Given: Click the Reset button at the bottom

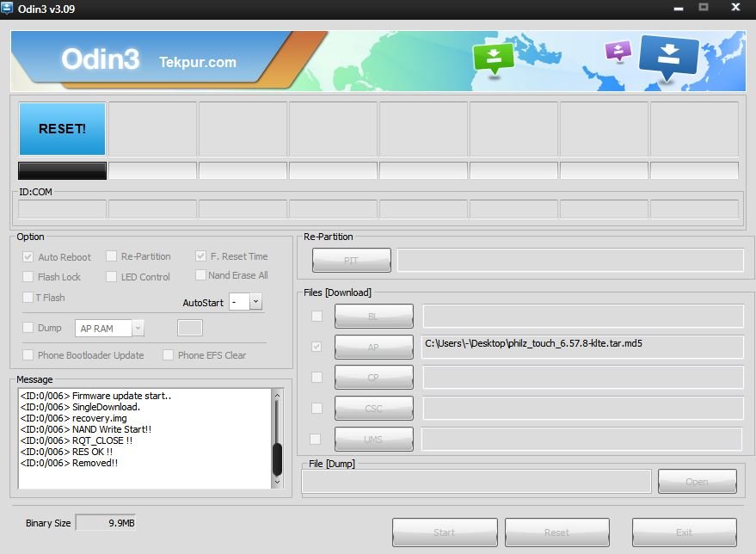Looking at the screenshot, I should coord(556,532).
